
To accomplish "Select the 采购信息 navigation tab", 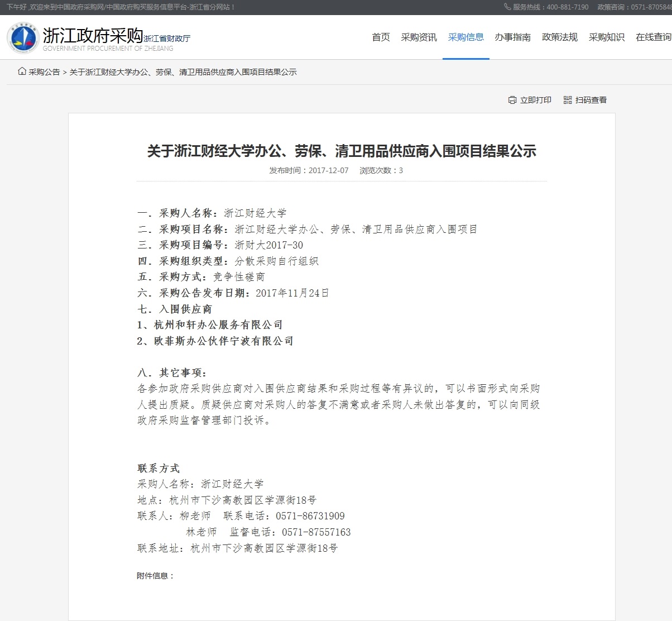I will point(465,37).
